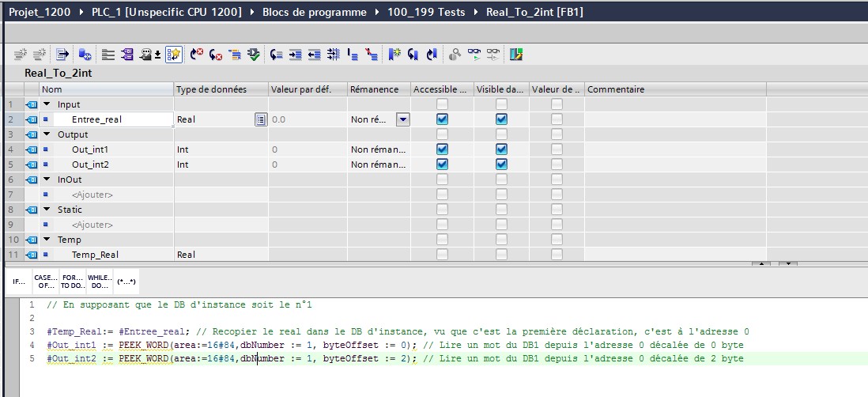868x397 pixels.
Task: Click <Ajouter> under InOut
Action: pyautogui.click(x=92, y=195)
